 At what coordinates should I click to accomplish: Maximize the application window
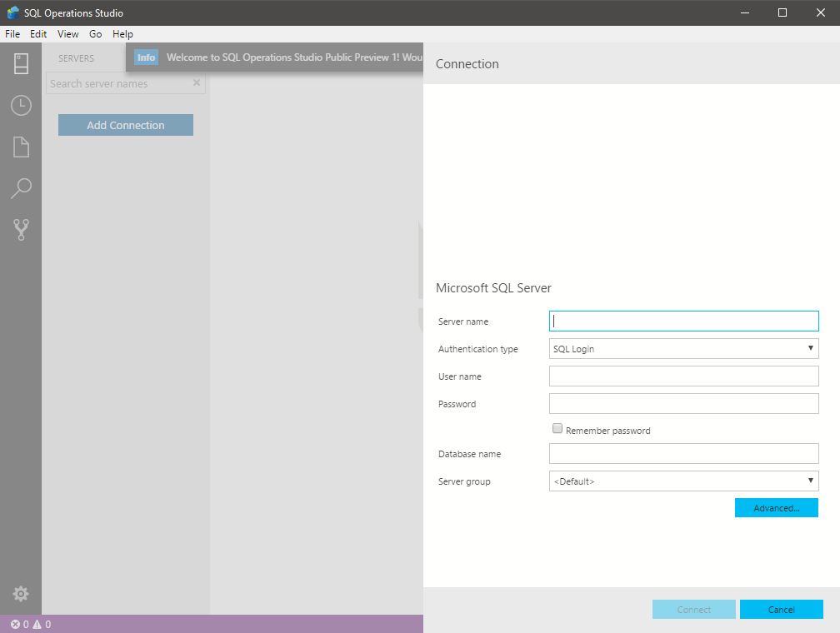tap(782, 12)
